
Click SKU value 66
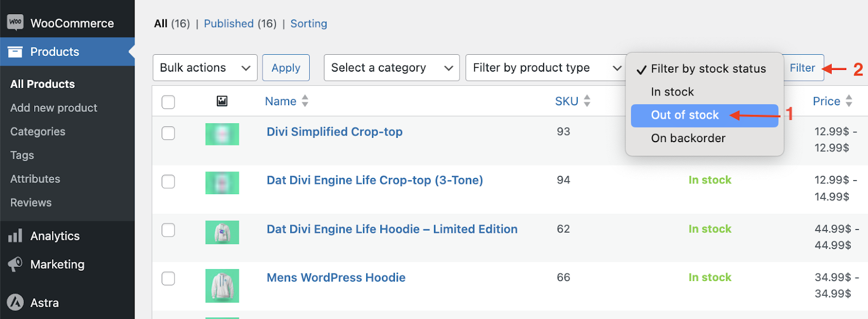coord(563,277)
